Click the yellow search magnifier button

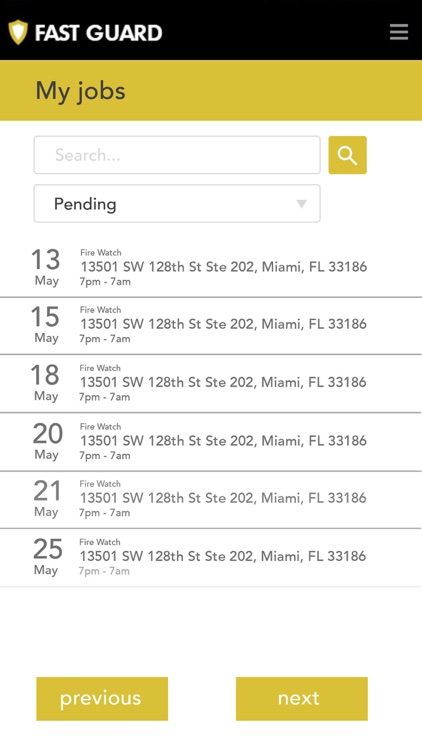pyautogui.click(x=347, y=155)
